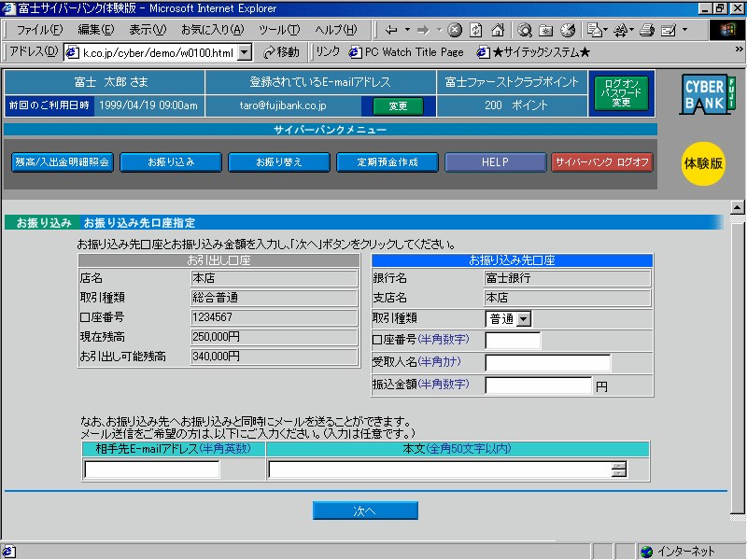
Task: Open the History toolbar icon
Action: (x=568, y=30)
